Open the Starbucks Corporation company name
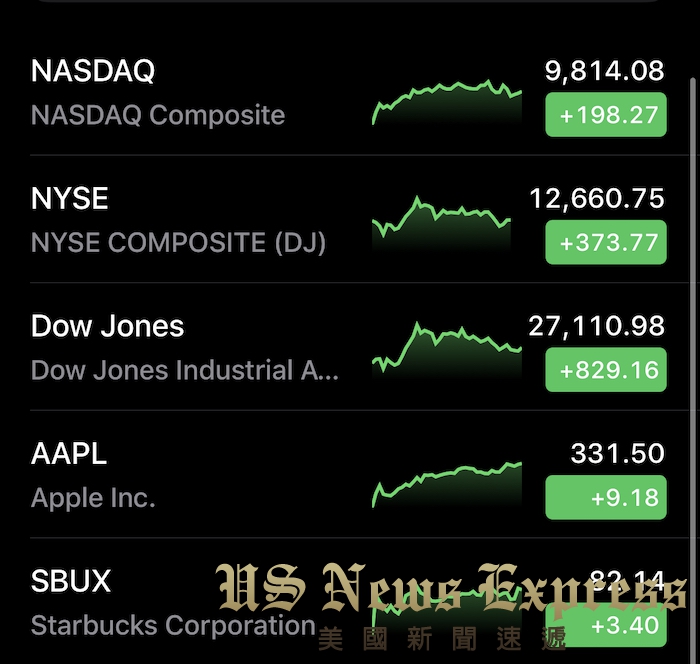The width and height of the screenshot is (700, 664). pyautogui.click(x=173, y=625)
